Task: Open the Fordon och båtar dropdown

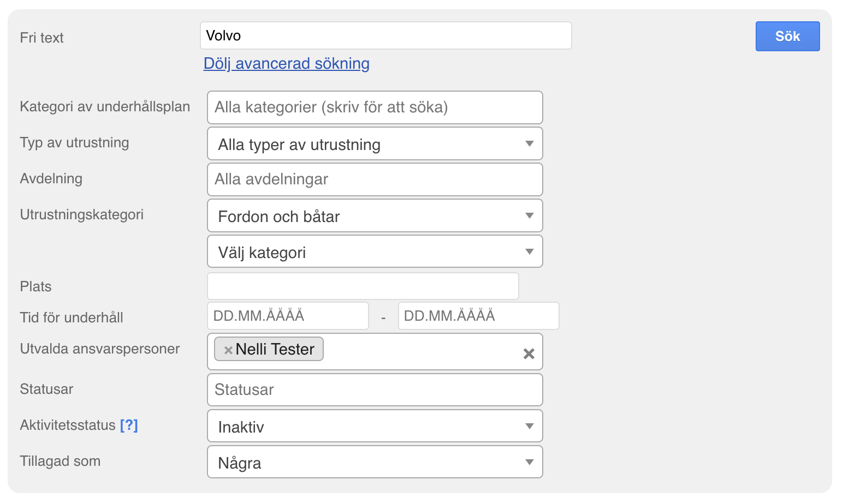Action: pyautogui.click(x=375, y=216)
